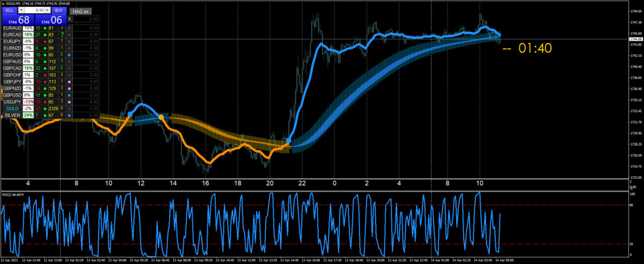644x264 pixels.
Task: Click the green trend dot in EURAUD row
Action: 45,28
